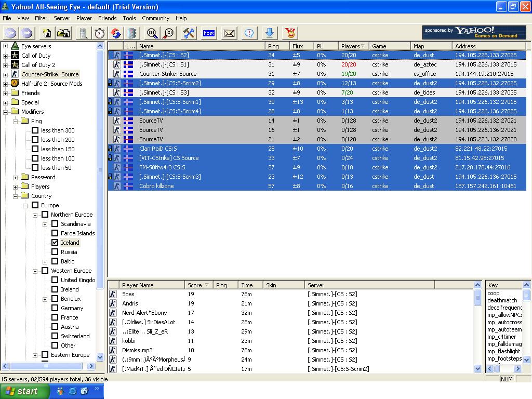Click the blue magnifier search icon

pyautogui.click(x=152, y=33)
